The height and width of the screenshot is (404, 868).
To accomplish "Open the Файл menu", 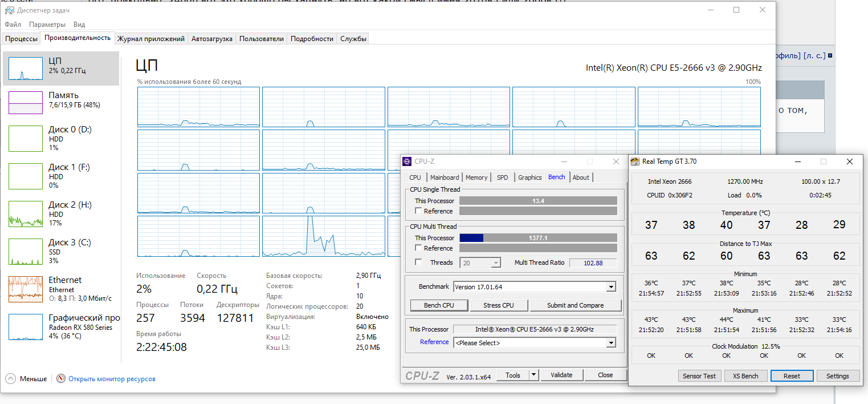I will [x=13, y=25].
